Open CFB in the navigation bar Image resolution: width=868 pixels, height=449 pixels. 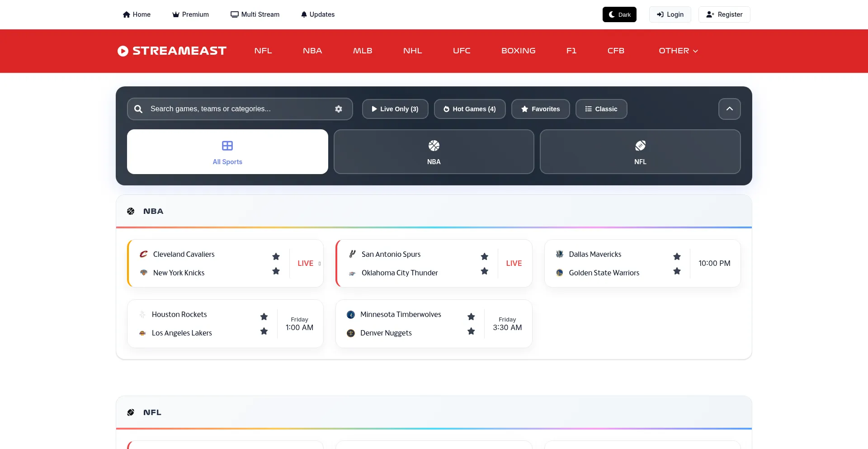tap(616, 51)
